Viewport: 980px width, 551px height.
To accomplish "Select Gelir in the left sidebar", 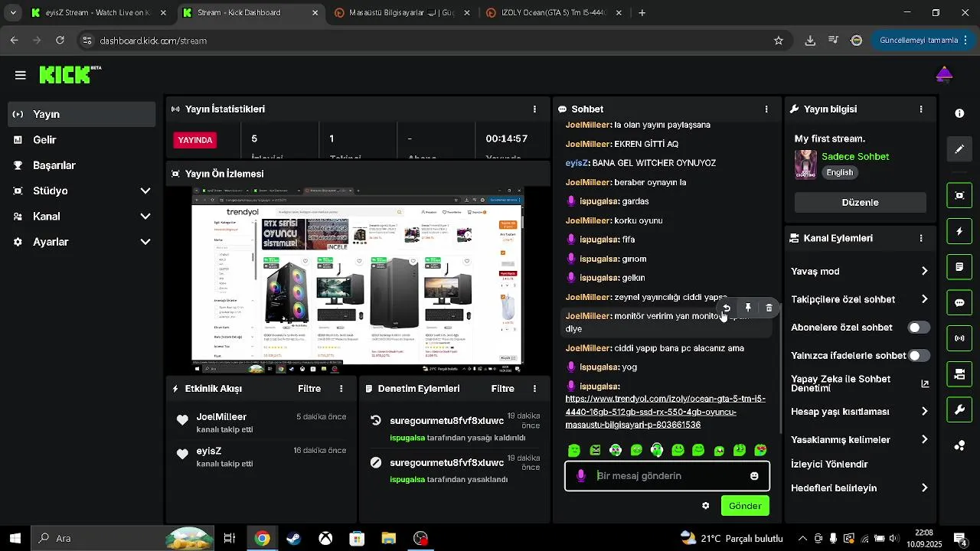I will point(82,140).
